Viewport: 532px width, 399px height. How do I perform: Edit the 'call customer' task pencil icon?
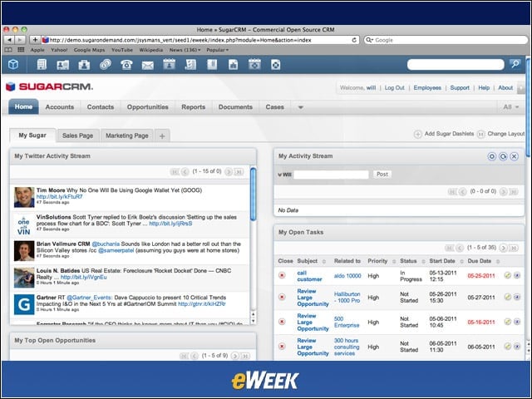pyautogui.click(x=508, y=275)
